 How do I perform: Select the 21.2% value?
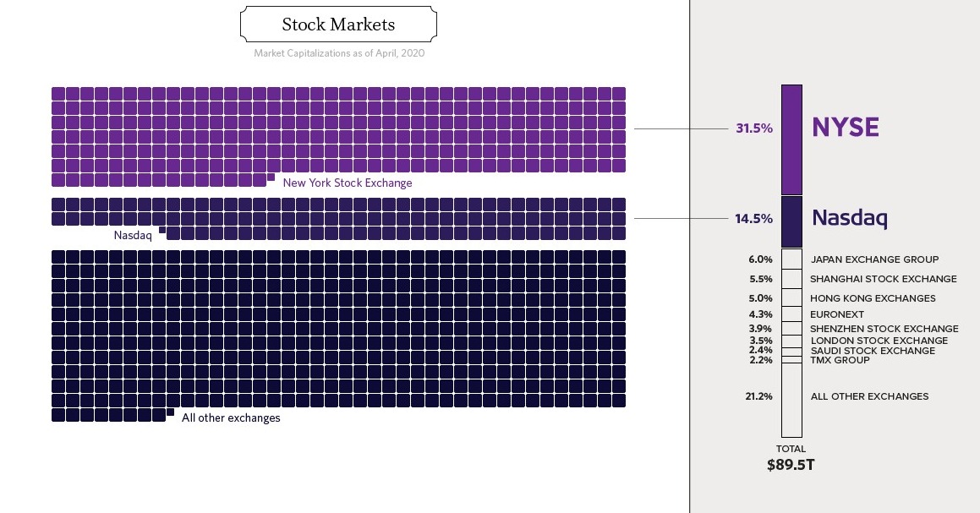(x=758, y=396)
